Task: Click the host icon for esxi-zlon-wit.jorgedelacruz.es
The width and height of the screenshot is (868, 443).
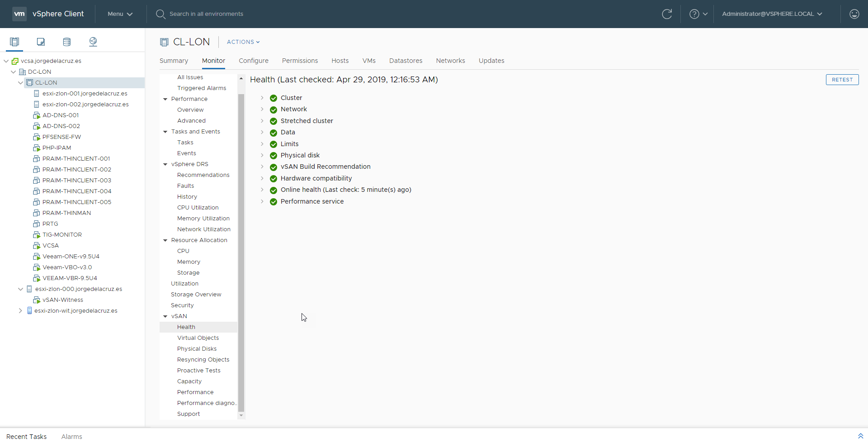Action: (x=29, y=311)
